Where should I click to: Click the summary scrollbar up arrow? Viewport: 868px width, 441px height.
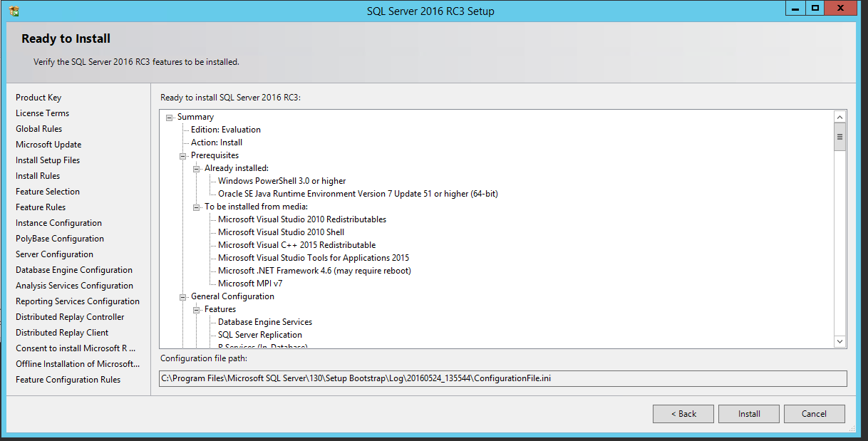point(840,118)
